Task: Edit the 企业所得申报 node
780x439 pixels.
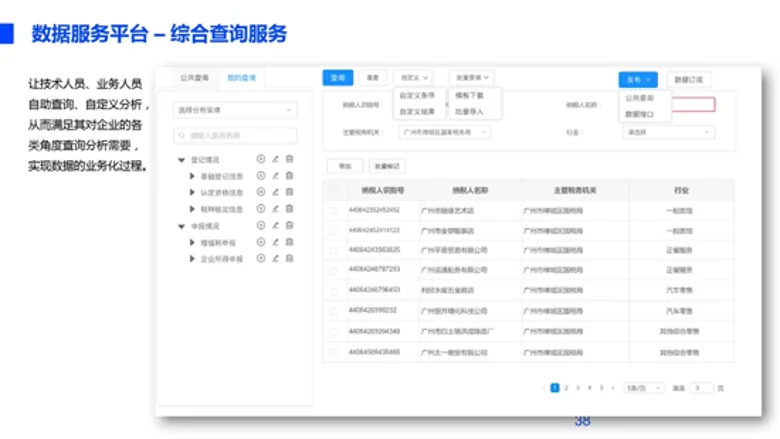Action: [x=275, y=258]
